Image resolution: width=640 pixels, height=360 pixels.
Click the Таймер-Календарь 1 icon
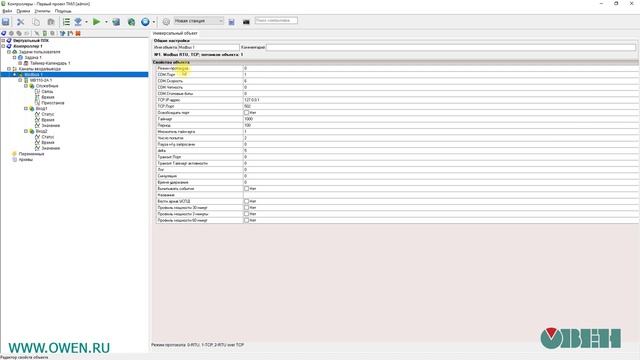(26, 63)
